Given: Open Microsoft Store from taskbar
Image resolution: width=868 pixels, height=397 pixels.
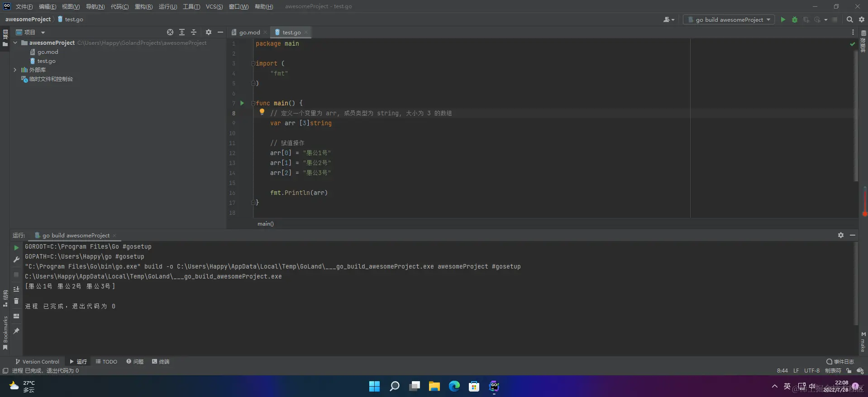Looking at the screenshot, I should pyautogui.click(x=474, y=386).
